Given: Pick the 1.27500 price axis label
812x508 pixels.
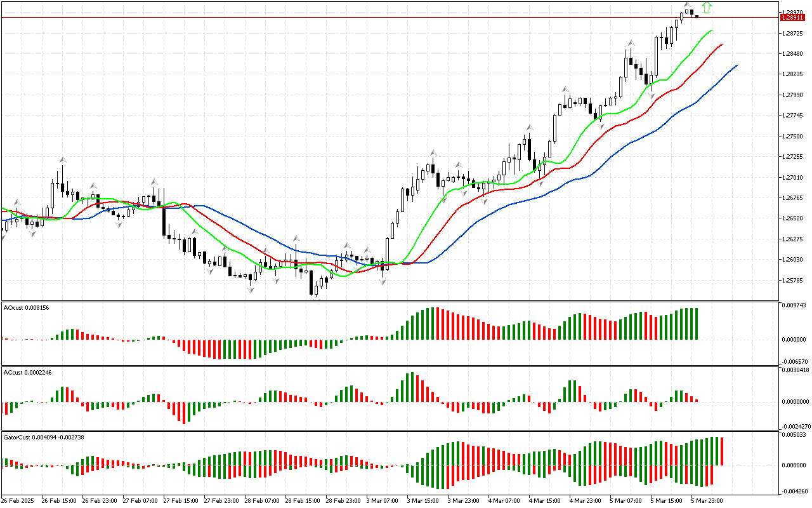Looking at the screenshot, I should pos(794,137).
